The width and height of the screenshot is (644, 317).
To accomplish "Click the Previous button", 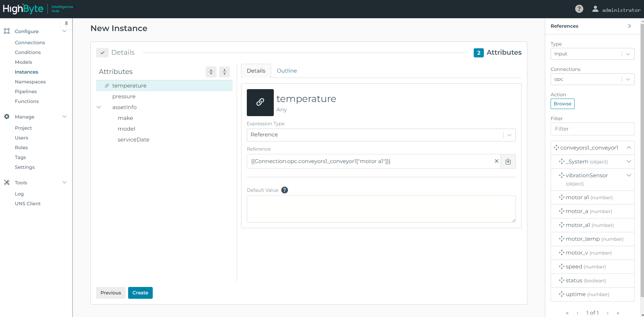I will (x=111, y=293).
